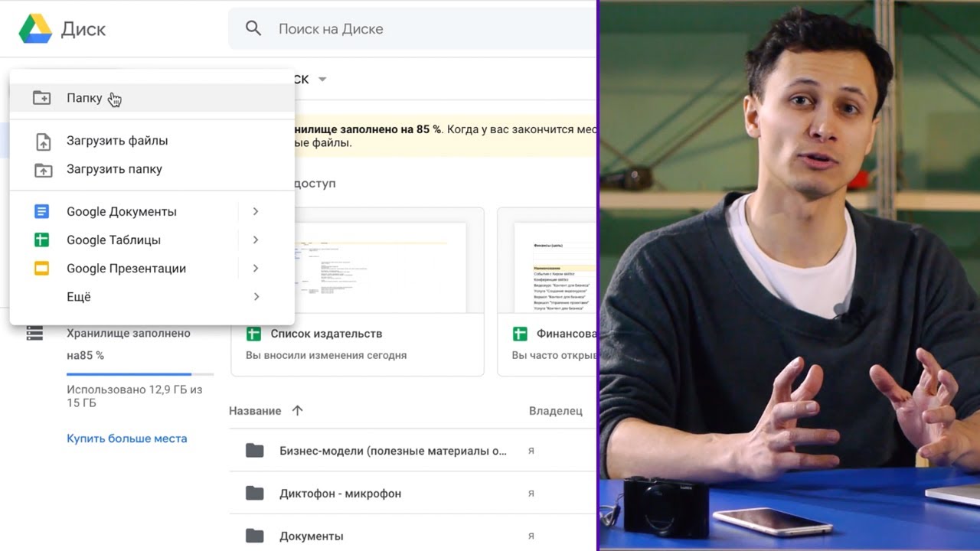This screenshot has height=551, width=980.
Task: Click the green Google Таблицы icon
Action: coord(41,240)
